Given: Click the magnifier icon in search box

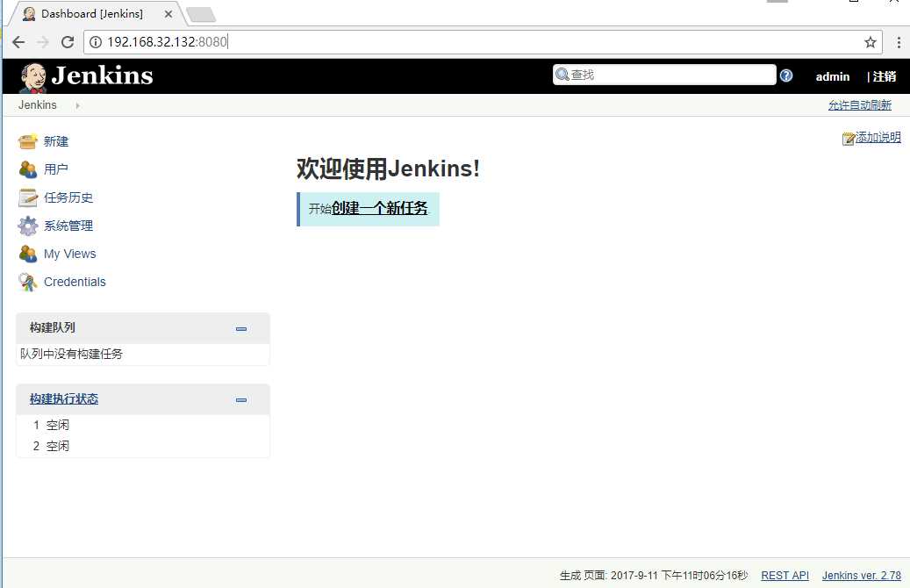Looking at the screenshot, I should (562, 75).
